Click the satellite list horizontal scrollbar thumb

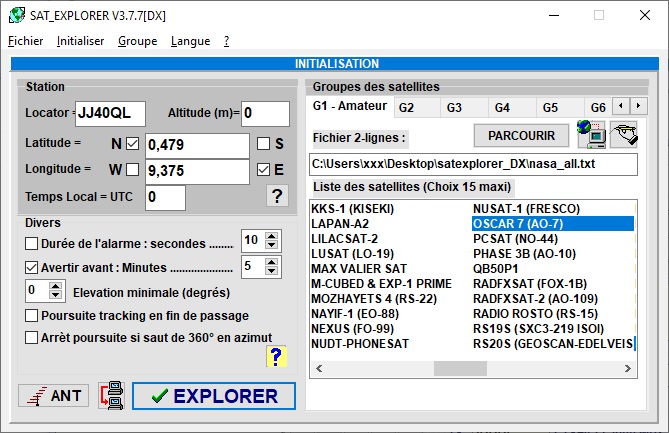[x=460, y=368]
